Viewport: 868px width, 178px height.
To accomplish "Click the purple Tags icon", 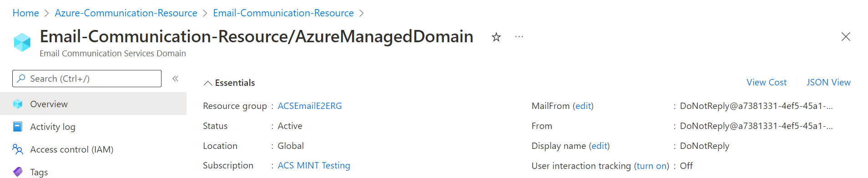I will click(18, 172).
